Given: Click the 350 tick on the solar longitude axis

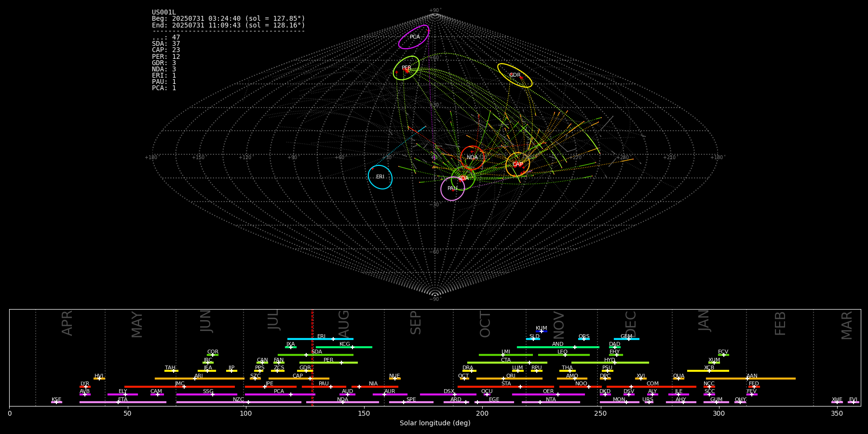Looking at the screenshot, I should (837, 413).
